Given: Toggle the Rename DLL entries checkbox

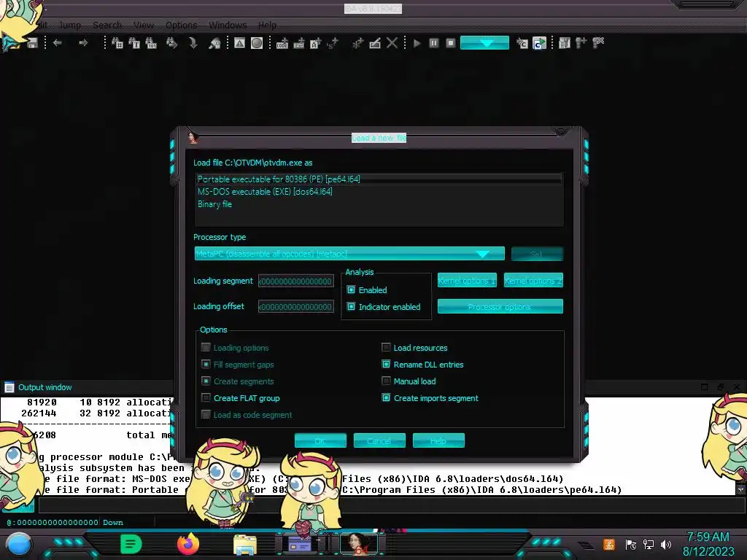Looking at the screenshot, I should (x=386, y=365).
